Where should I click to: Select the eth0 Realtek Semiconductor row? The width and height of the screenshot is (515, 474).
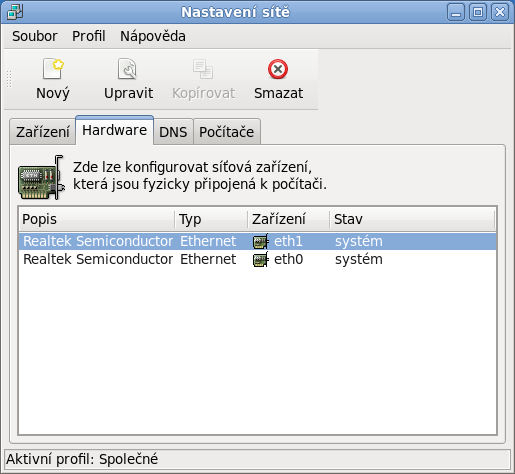coord(257,259)
